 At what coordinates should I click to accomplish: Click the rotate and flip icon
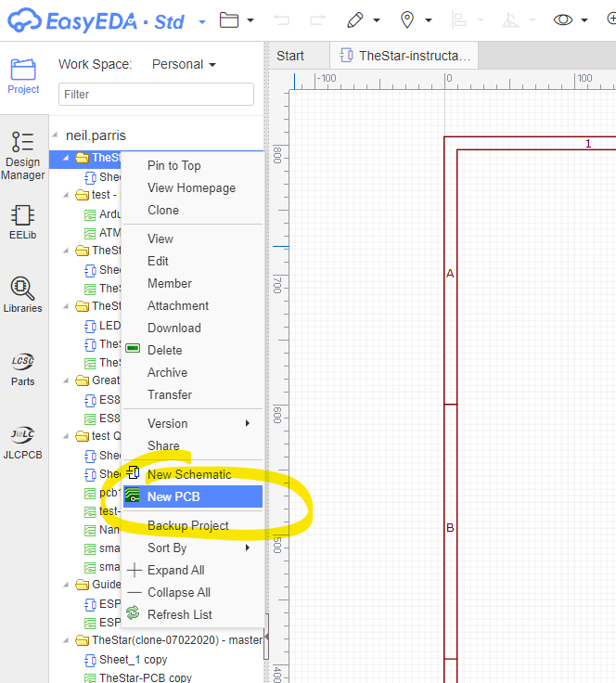click(x=510, y=20)
